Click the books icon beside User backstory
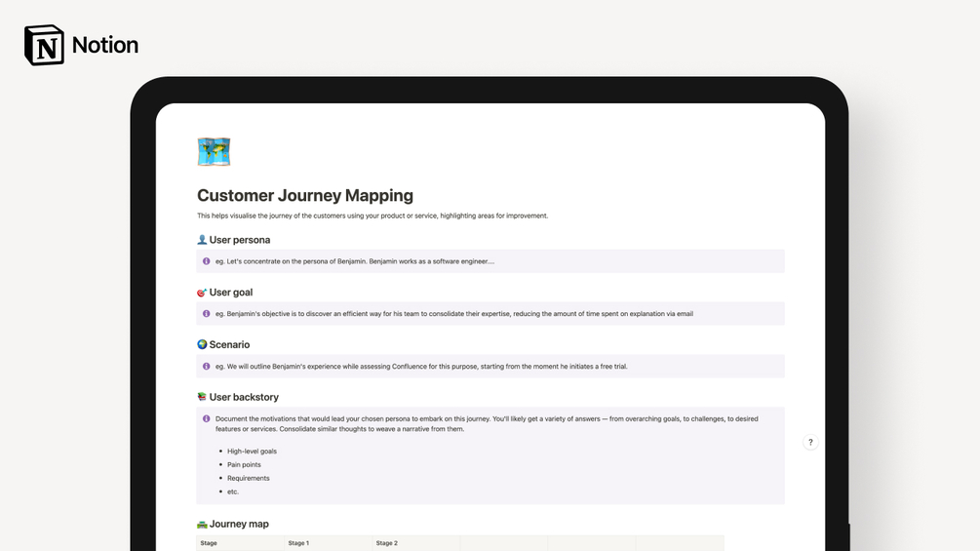The width and height of the screenshot is (980, 551). pos(202,397)
